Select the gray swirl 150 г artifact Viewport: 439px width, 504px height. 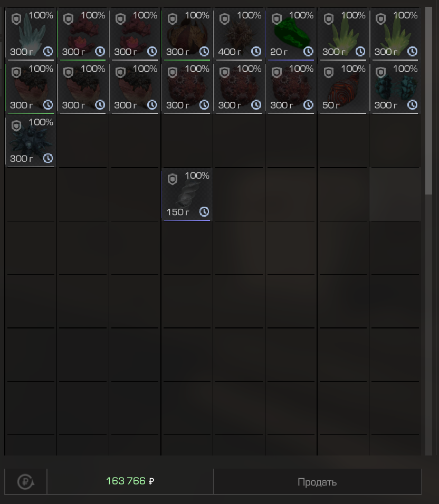187,194
